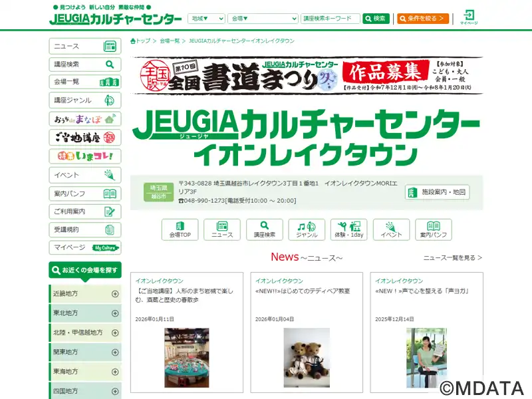This screenshot has width=532, height=399.
Task: Open 講座検索 in the sidebar menu
Action: tap(85, 65)
